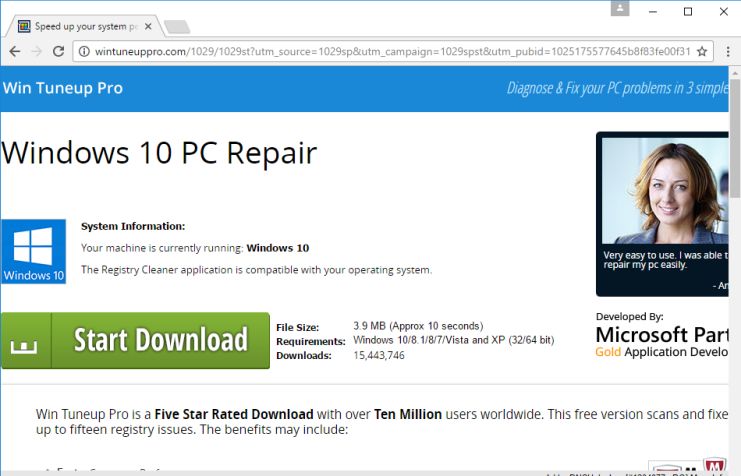Click the 'Windows 10 PC Repair' heading
The image size is (741, 476).
click(x=159, y=153)
